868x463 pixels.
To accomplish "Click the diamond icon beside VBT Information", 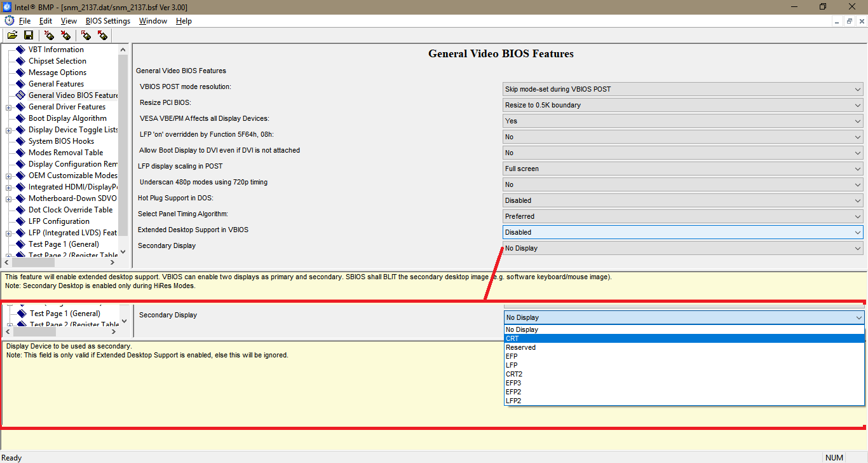I will click(21, 50).
